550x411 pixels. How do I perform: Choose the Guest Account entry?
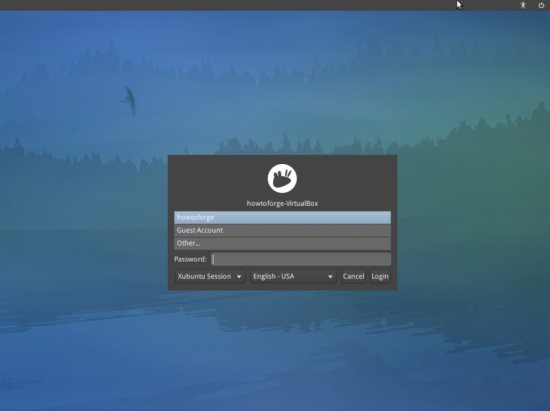click(x=282, y=230)
